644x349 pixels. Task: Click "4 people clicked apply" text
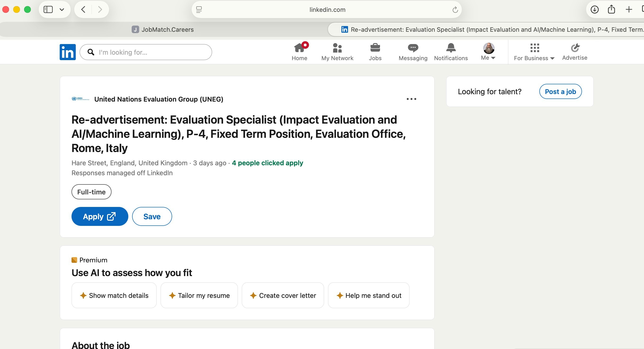268,163
